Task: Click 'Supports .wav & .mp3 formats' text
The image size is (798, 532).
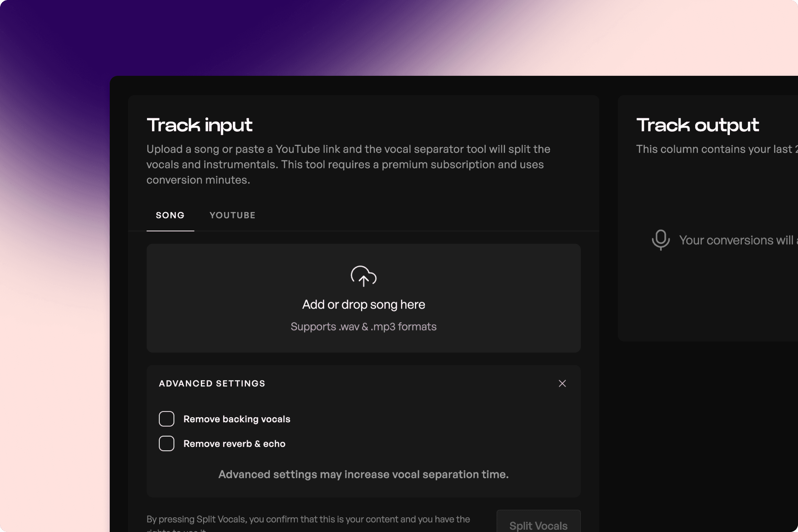Action: (x=363, y=327)
